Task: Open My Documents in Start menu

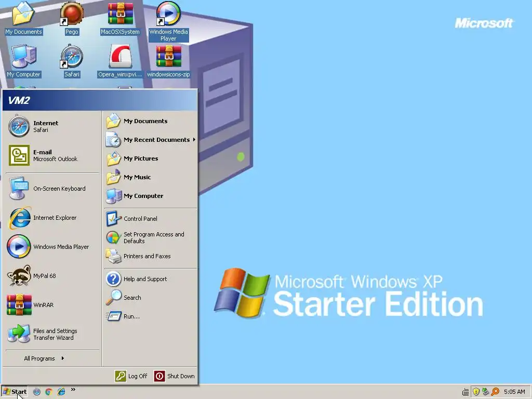Action: 150,121
